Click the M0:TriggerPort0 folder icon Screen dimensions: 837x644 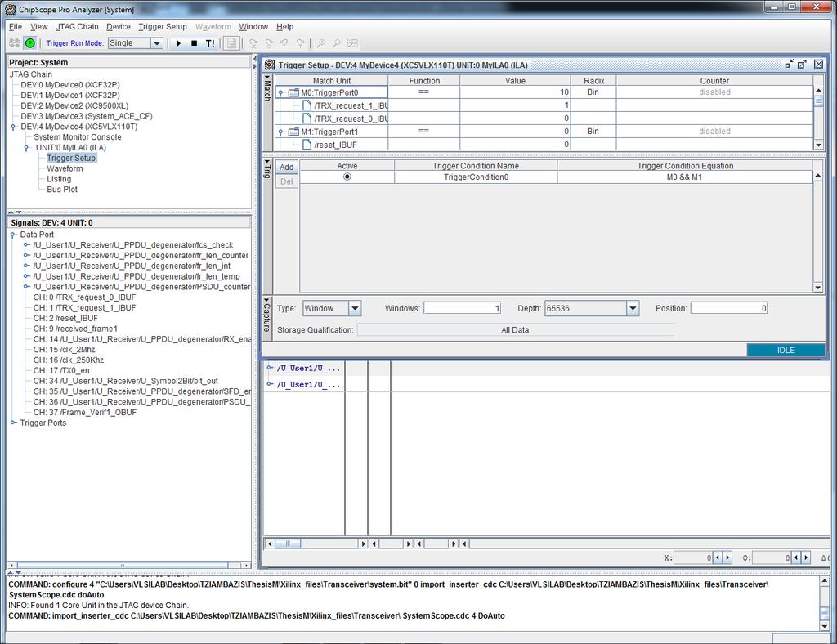(x=293, y=92)
